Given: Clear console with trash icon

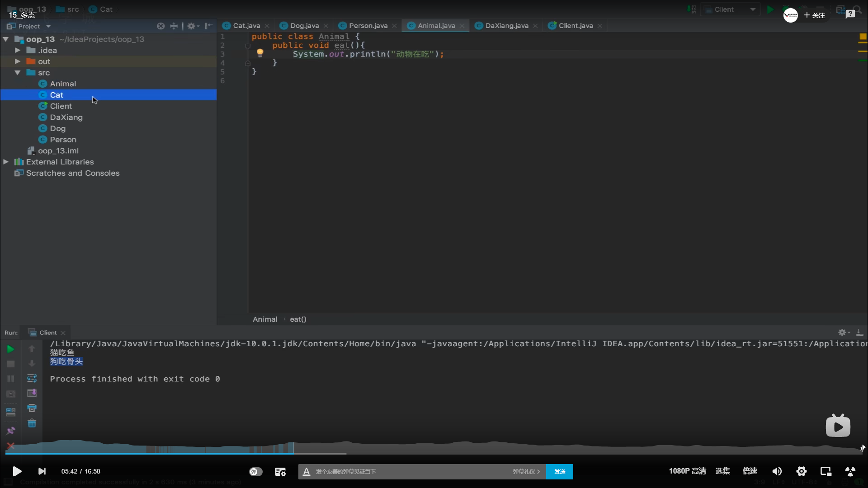Looking at the screenshot, I should (x=32, y=423).
